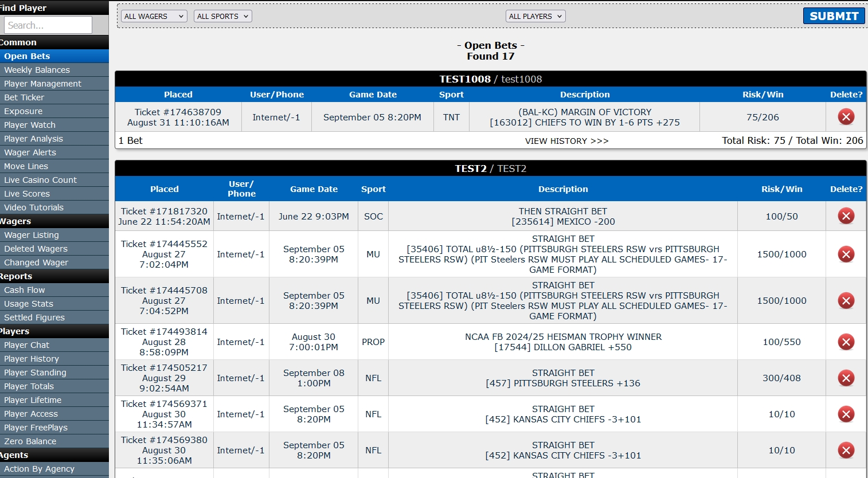This screenshot has width=868, height=478.
Task: Click the TEST1008 player header
Action: point(491,79)
